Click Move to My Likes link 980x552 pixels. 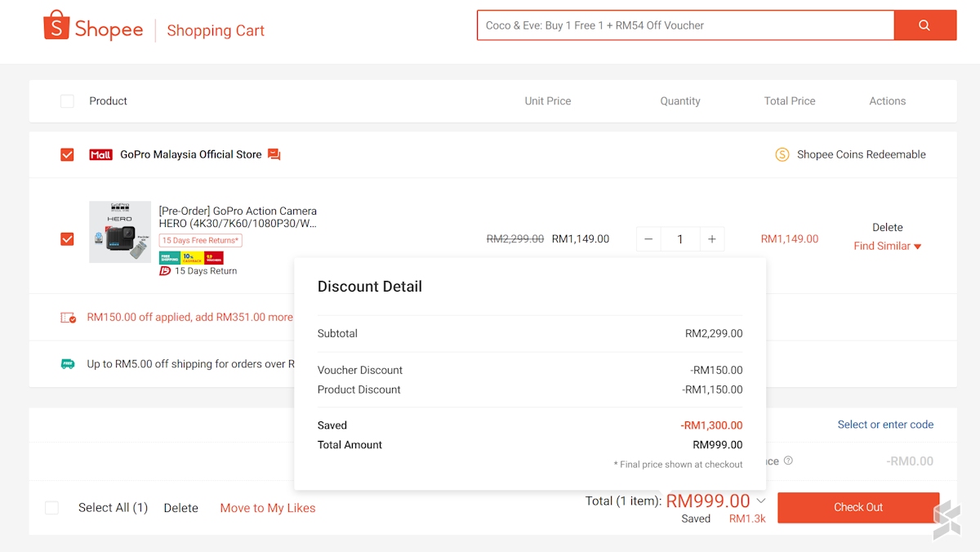click(x=267, y=508)
